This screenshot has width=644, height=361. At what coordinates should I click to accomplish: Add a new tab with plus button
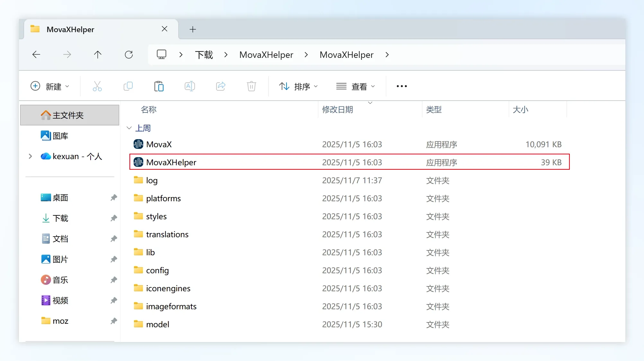point(193,29)
